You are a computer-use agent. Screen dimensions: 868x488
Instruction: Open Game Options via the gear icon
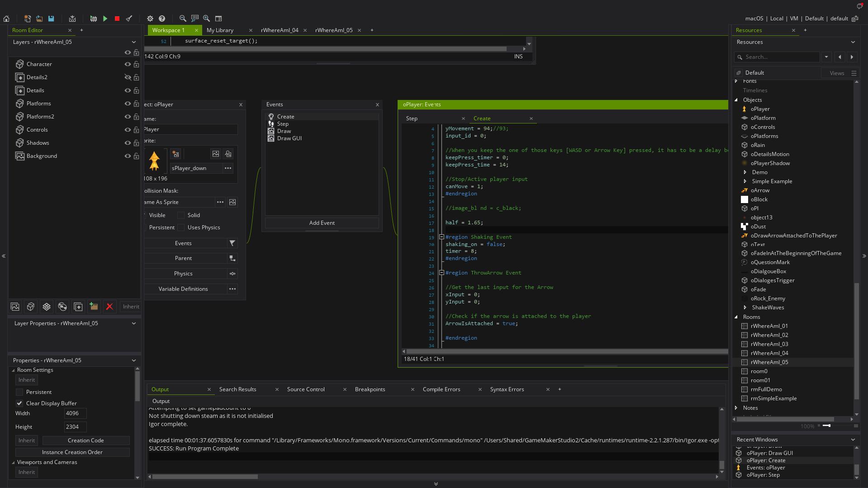(150, 19)
